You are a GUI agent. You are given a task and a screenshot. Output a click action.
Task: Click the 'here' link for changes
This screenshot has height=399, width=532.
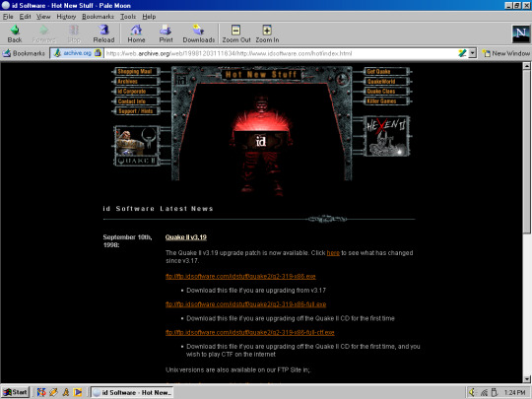(x=333, y=253)
